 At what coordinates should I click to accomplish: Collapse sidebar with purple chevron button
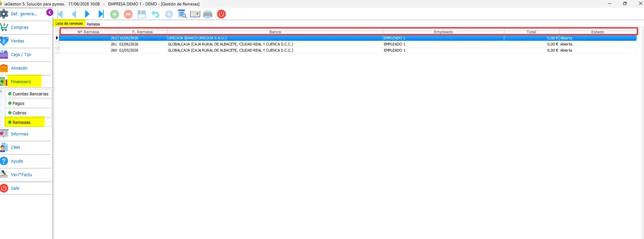click(x=50, y=13)
